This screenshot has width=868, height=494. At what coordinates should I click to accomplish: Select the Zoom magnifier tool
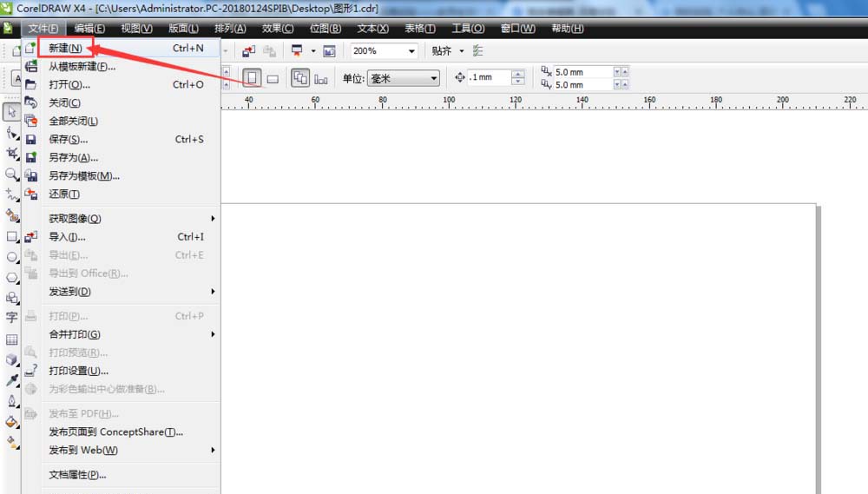coord(11,175)
